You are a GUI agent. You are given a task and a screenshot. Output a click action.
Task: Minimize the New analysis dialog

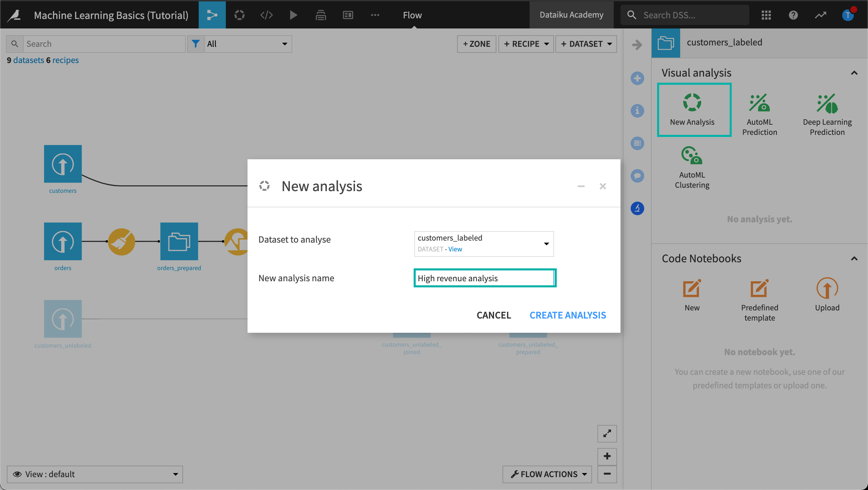(581, 186)
